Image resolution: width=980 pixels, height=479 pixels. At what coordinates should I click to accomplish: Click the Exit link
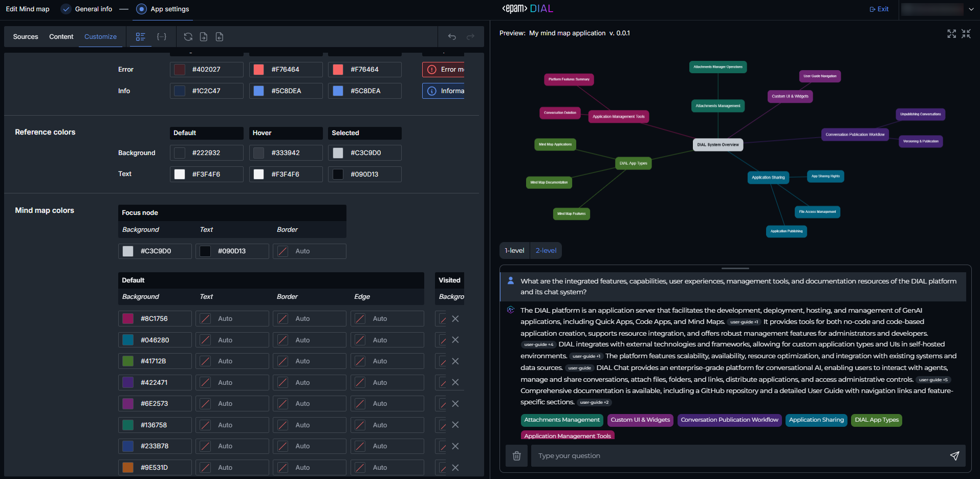[x=879, y=9]
